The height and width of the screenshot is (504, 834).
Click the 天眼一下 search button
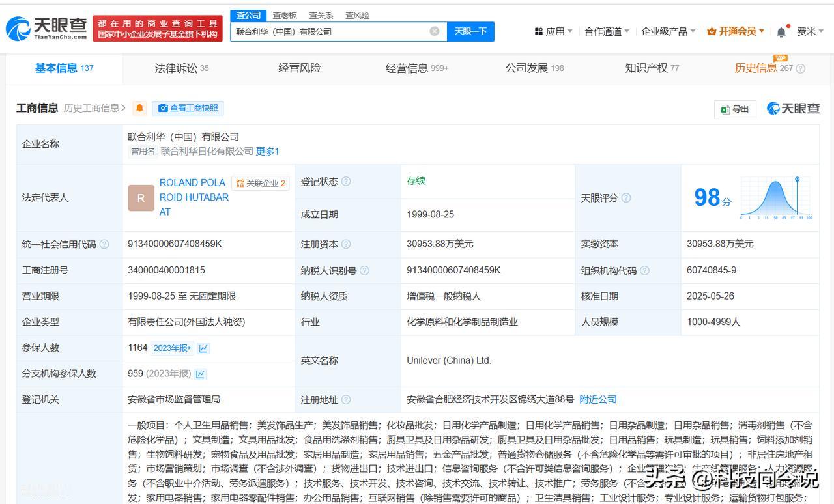point(470,31)
